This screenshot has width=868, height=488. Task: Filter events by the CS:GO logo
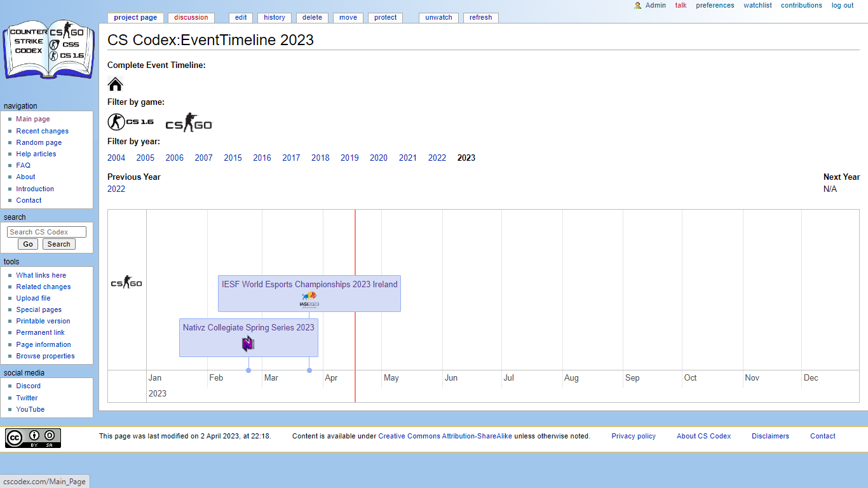[189, 123]
